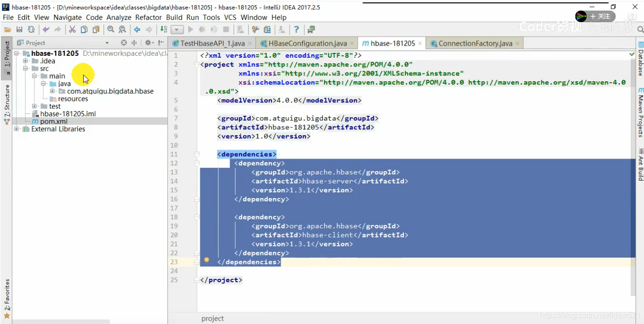Open the Structure tool window
Screen dimensions: 644x324
(x=7, y=104)
